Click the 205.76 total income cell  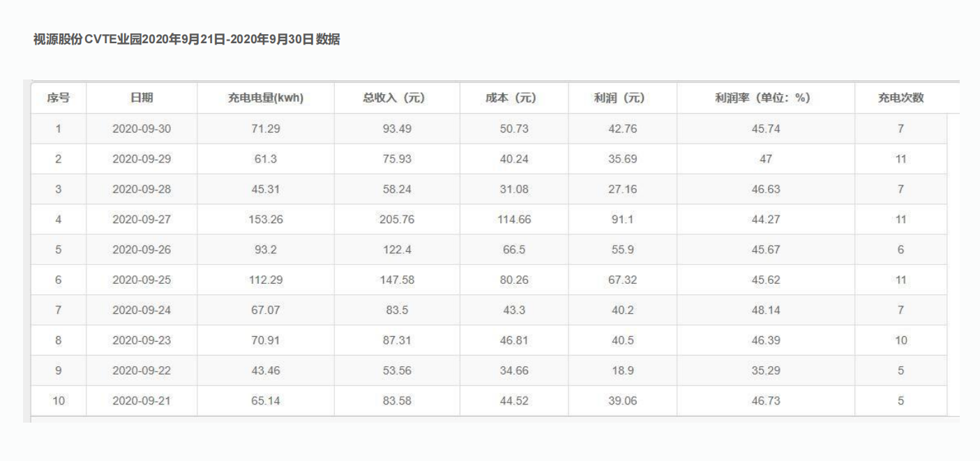pos(397,220)
